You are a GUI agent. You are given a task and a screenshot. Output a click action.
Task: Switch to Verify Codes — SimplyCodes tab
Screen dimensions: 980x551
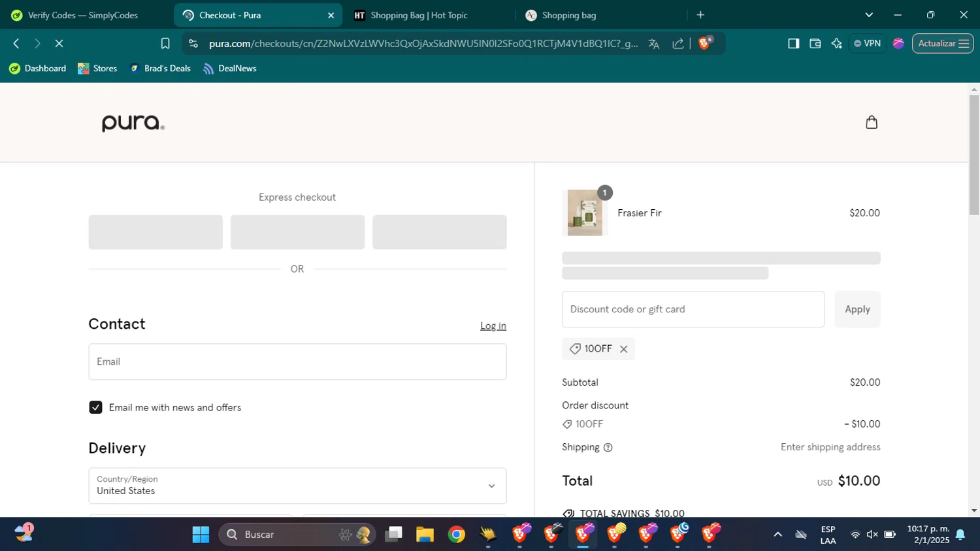pyautogui.click(x=84, y=15)
